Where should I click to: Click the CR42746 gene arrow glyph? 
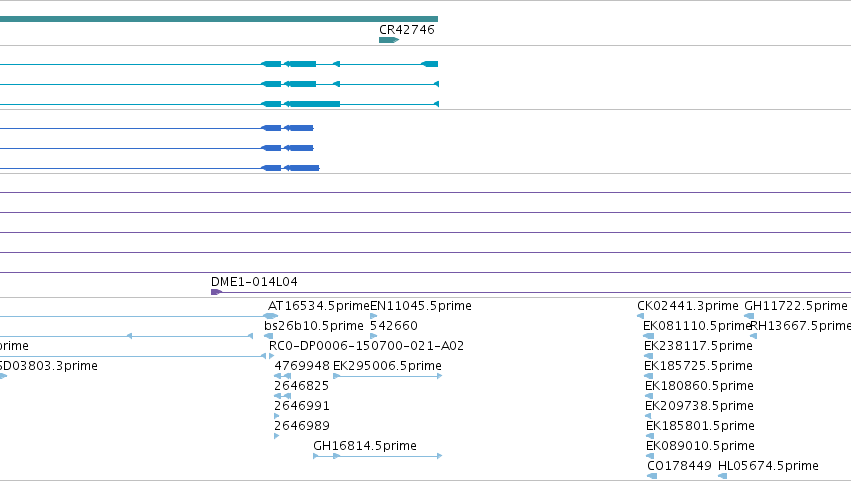click(x=389, y=40)
